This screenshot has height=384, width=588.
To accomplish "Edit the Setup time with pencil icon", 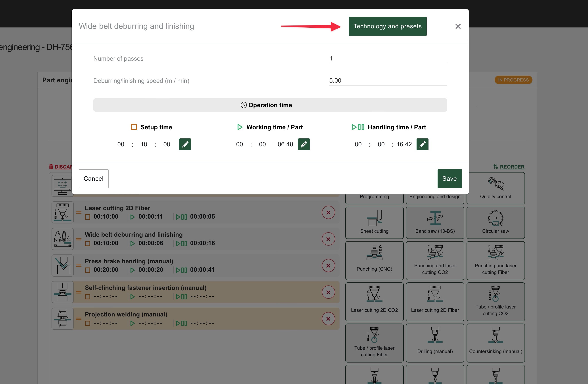I will click(185, 144).
